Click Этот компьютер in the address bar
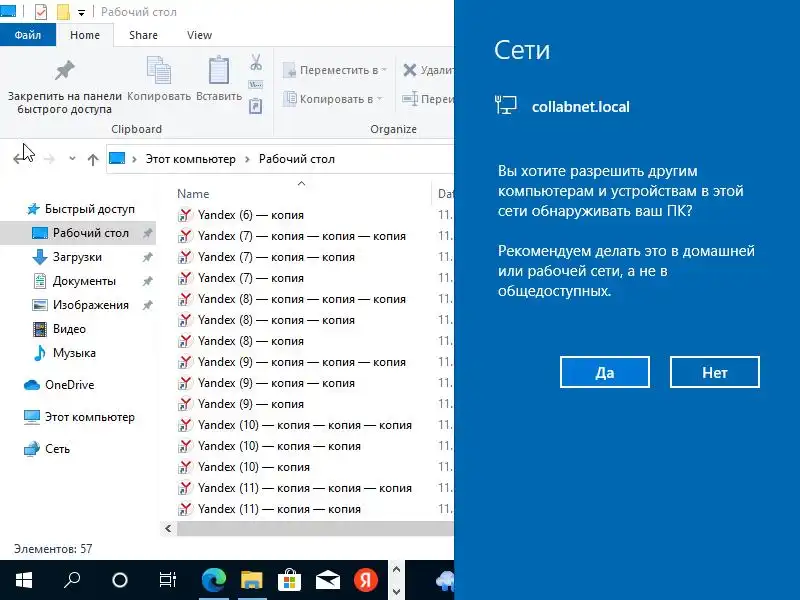Image resolution: width=800 pixels, height=600 pixels. coord(190,159)
